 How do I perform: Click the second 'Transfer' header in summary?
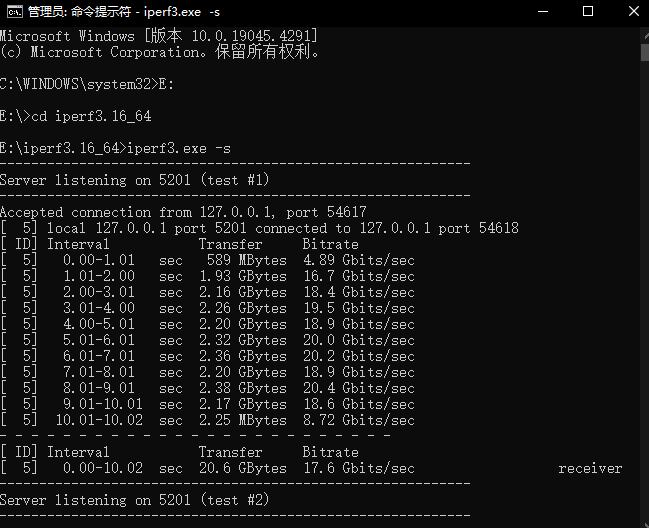(x=230, y=452)
